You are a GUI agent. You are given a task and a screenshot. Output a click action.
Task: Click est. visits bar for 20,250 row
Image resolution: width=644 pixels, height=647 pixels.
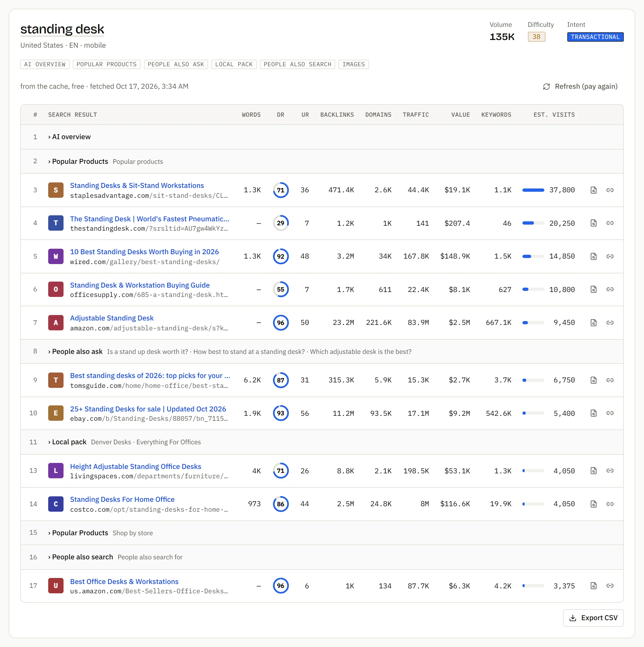click(x=533, y=223)
